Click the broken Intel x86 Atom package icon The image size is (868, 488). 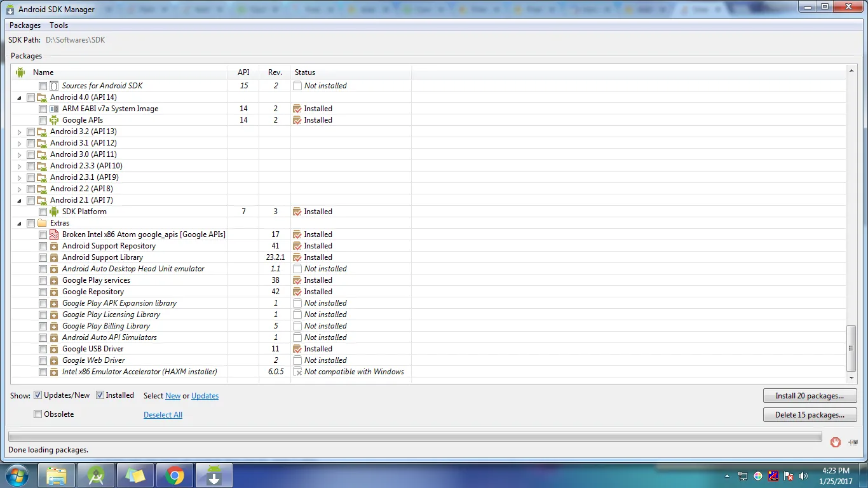(54, 234)
